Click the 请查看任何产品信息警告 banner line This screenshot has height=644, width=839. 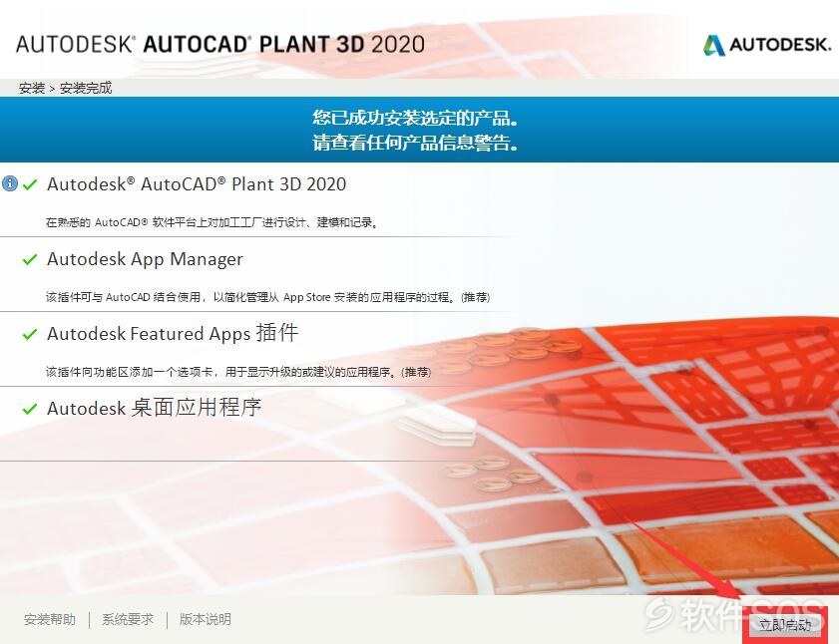tap(415, 143)
